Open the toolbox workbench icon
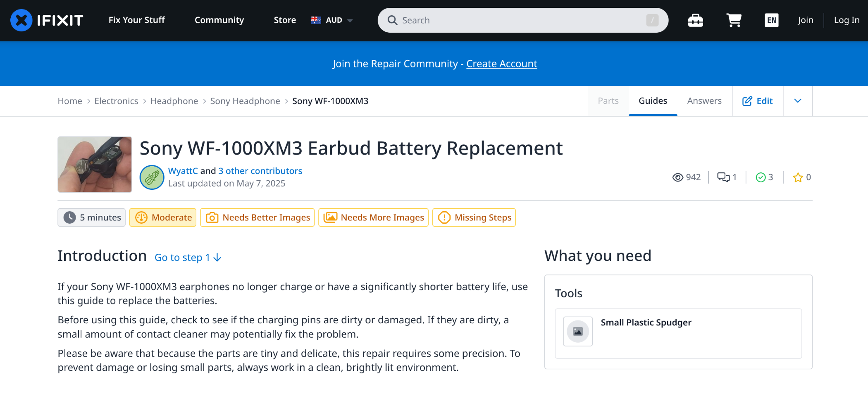 pyautogui.click(x=695, y=20)
